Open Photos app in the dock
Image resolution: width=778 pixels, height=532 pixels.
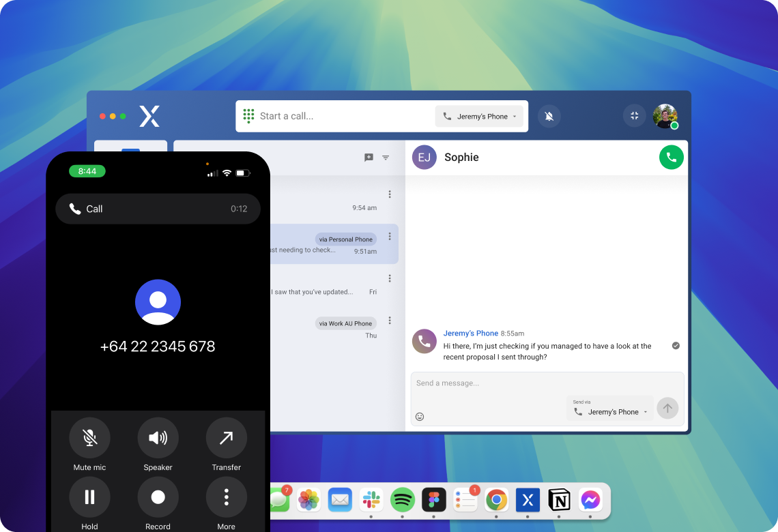tap(308, 500)
